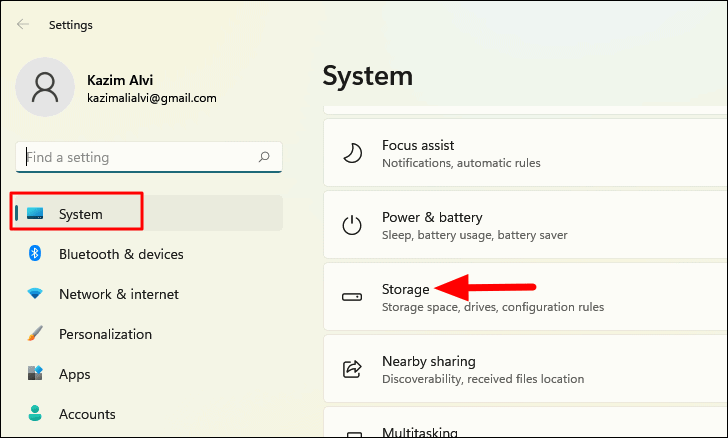Open Bluetooth & devices settings

[x=147, y=254]
